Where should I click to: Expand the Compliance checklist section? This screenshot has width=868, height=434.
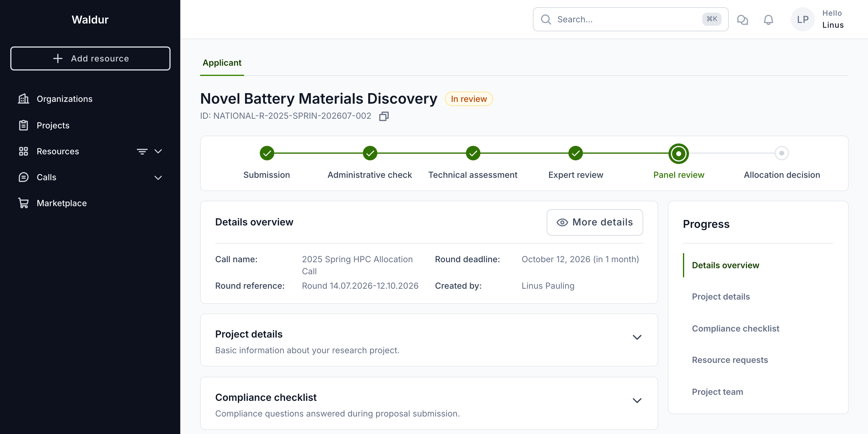pyautogui.click(x=637, y=400)
